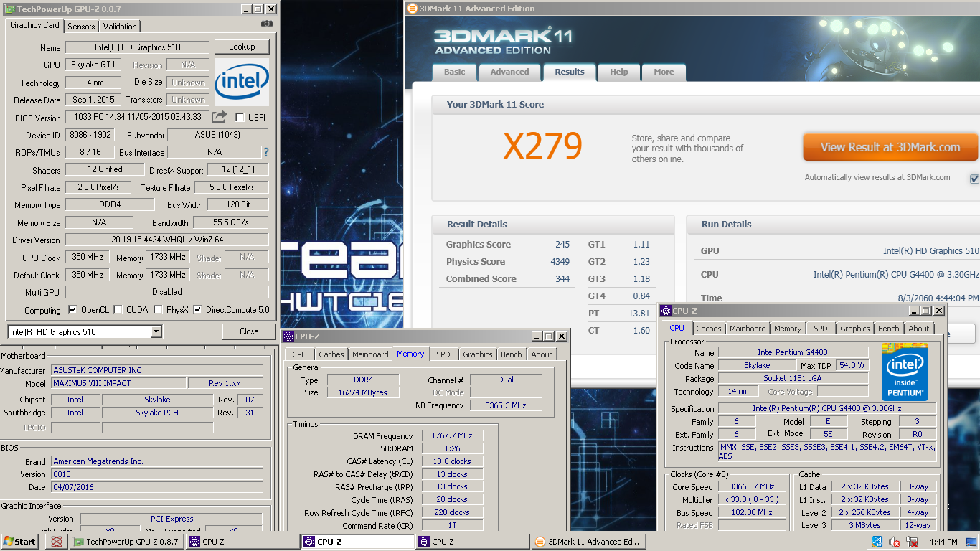
Task: Open the Windows Start menu
Action: [20, 542]
